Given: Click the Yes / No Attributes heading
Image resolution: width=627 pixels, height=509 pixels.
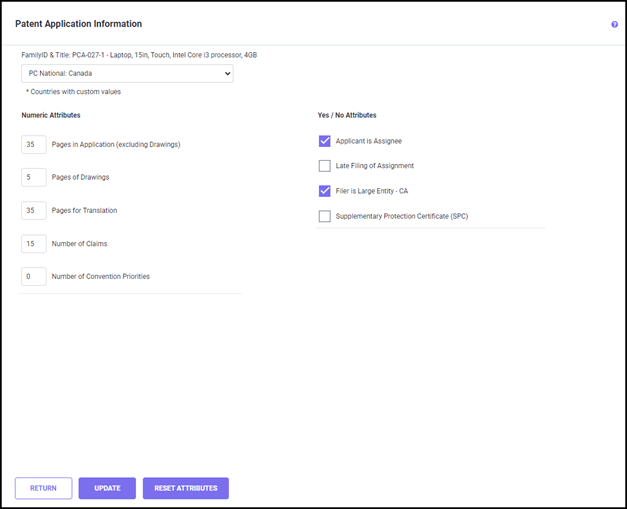Looking at the screenshot, I should pos(347,115).
